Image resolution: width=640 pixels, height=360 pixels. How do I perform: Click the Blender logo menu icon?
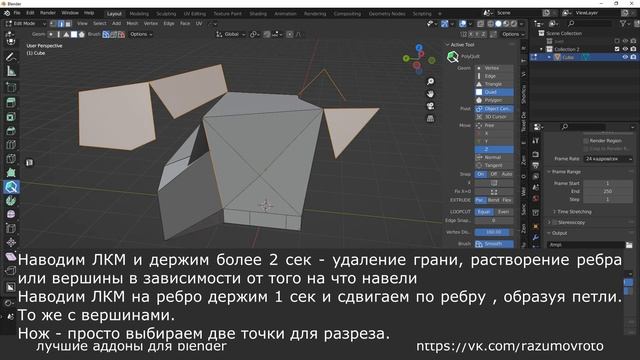click(7, 13)
